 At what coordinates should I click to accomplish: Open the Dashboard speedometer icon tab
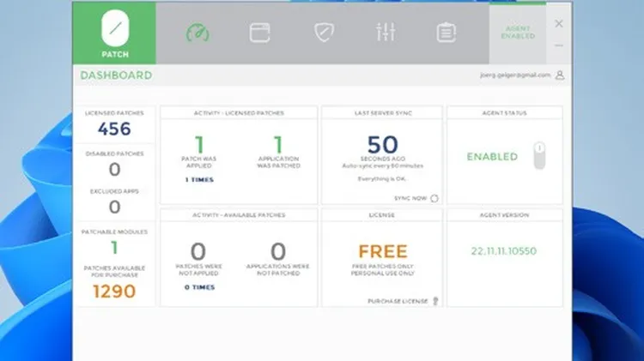[x=198, y=33]
